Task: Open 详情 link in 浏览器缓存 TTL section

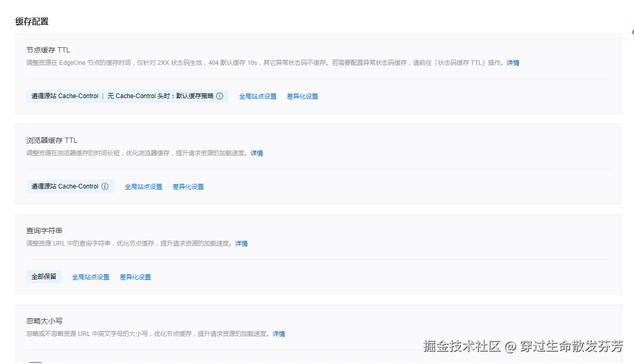Action: 257,153
